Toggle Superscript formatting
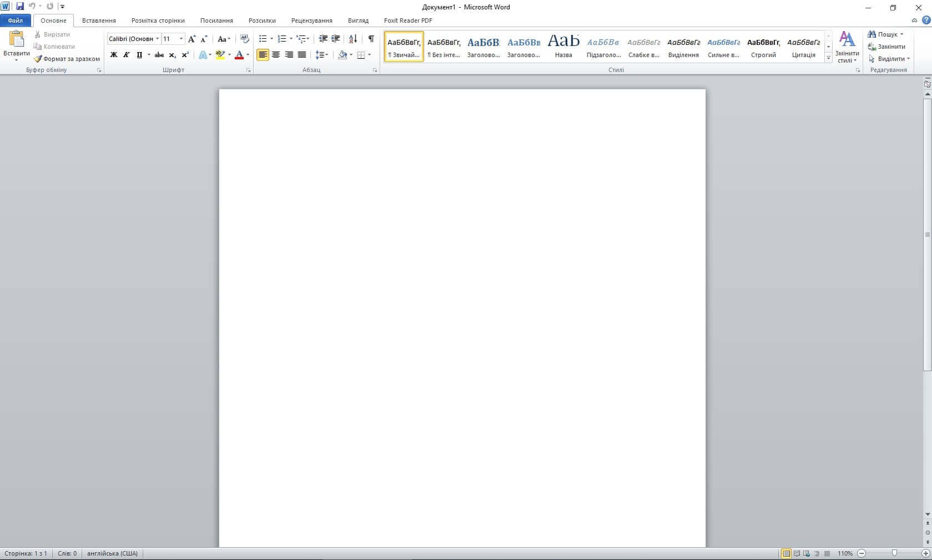The height and width of the screenshot is (560, 932). point(185,55)
